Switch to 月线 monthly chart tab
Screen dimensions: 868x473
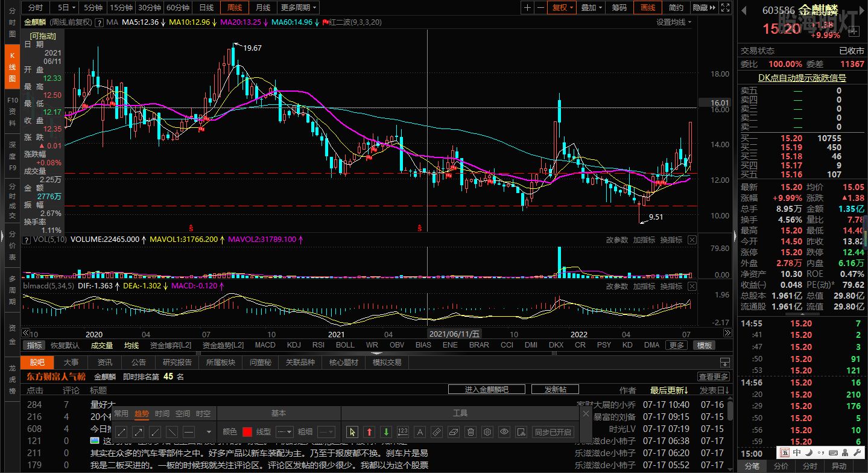(x=262, y=7)
